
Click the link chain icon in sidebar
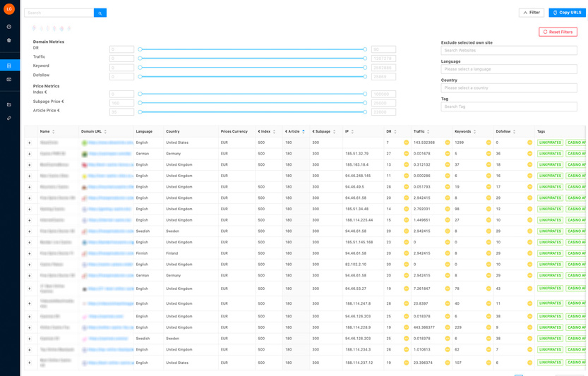(x=9, y=118)
